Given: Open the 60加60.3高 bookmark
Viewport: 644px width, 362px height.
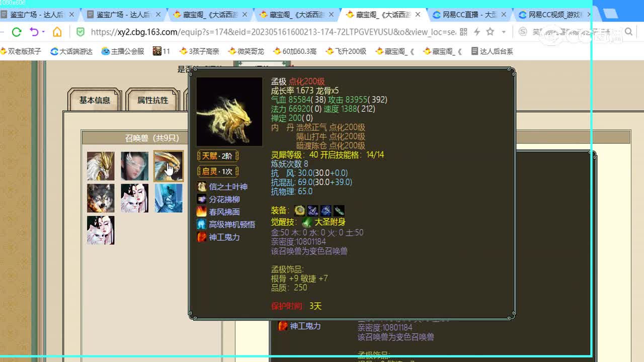Looking at the screenshot, I should pyautogui.click(x=295, y=51).
